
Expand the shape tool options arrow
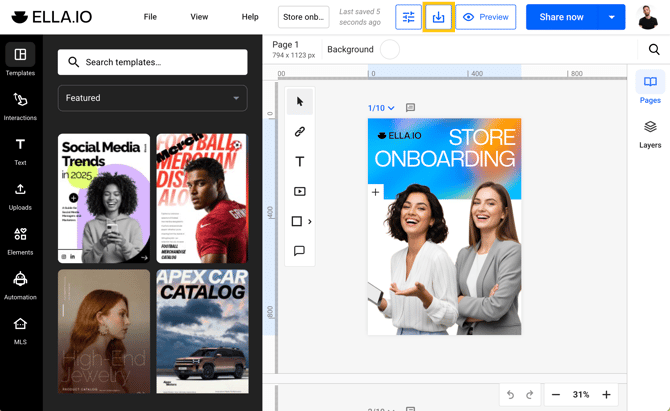[x=310, y=222]
